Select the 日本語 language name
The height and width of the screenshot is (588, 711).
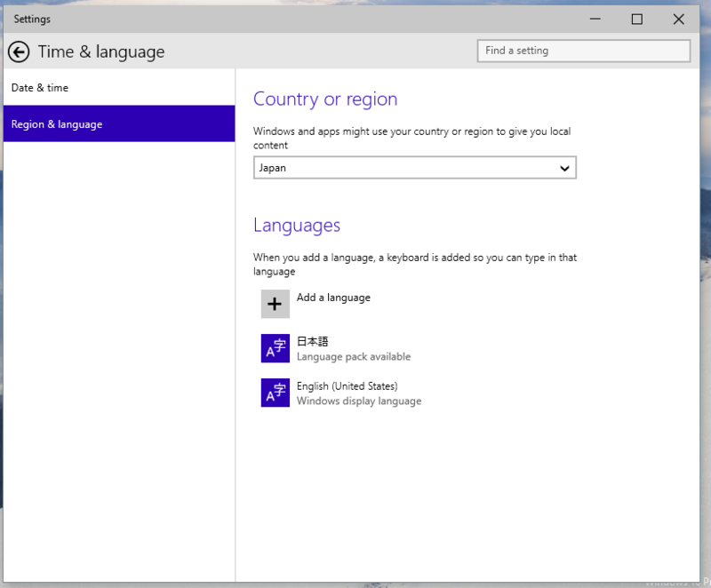click(x=312, y=341)
